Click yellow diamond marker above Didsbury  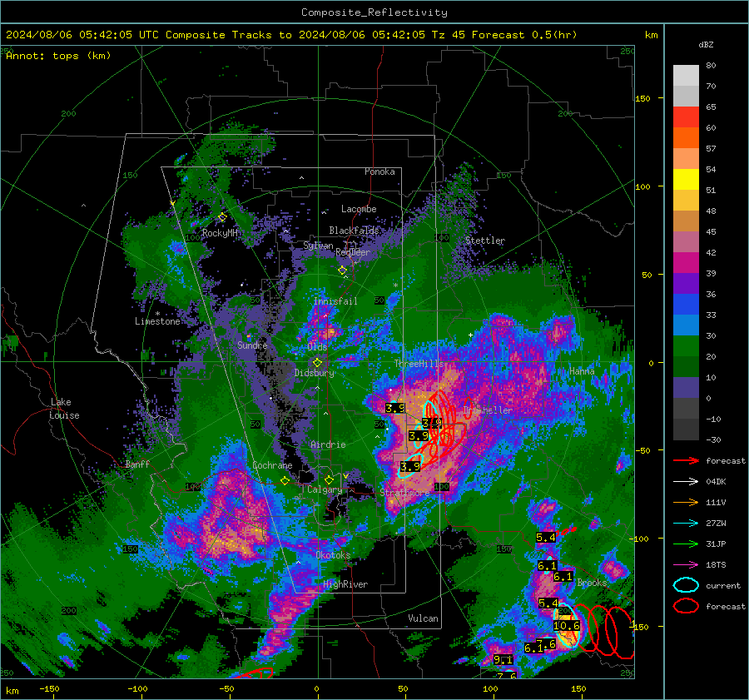click(317, 363)
